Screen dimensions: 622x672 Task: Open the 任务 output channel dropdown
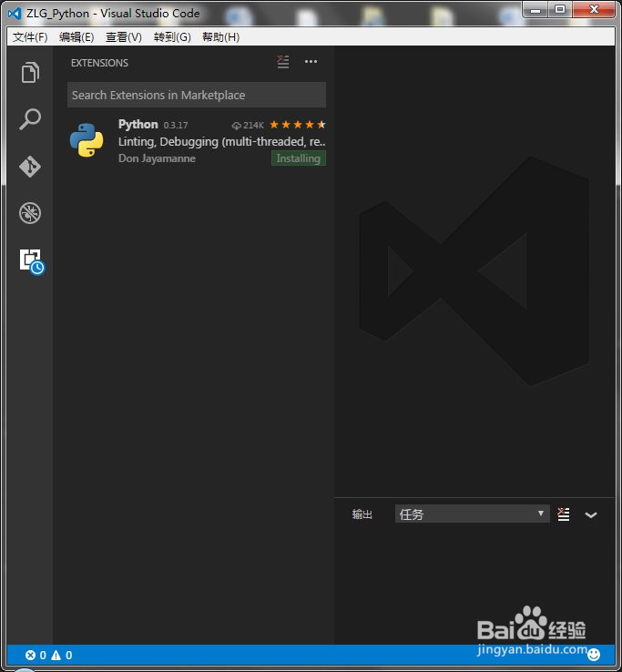click(472, 514)
